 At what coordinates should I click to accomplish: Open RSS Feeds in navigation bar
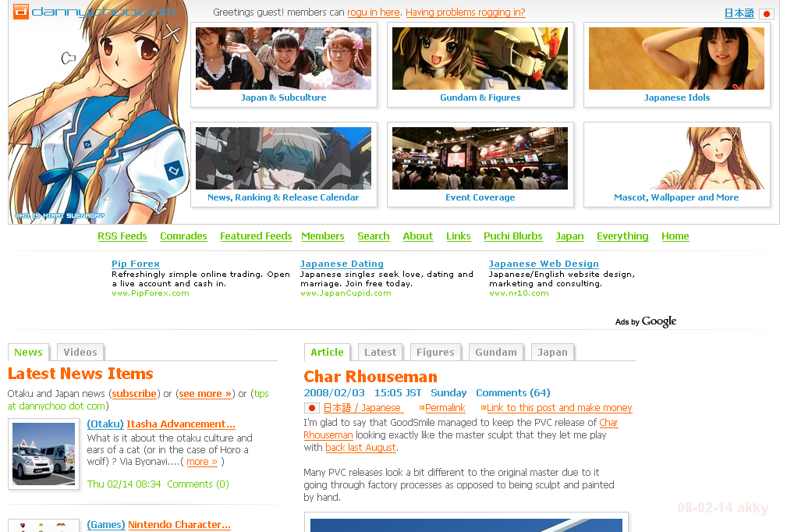[122, 236]
